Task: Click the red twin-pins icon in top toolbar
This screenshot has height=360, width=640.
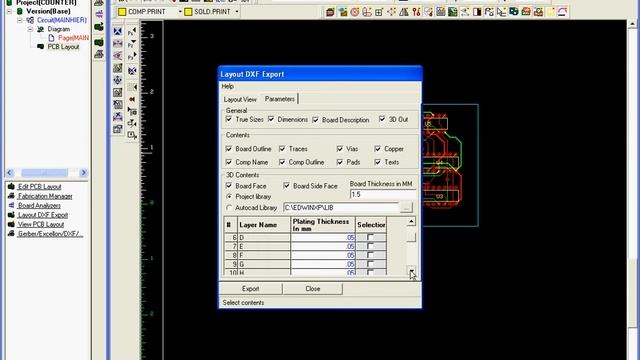Action: click(416, 12)
